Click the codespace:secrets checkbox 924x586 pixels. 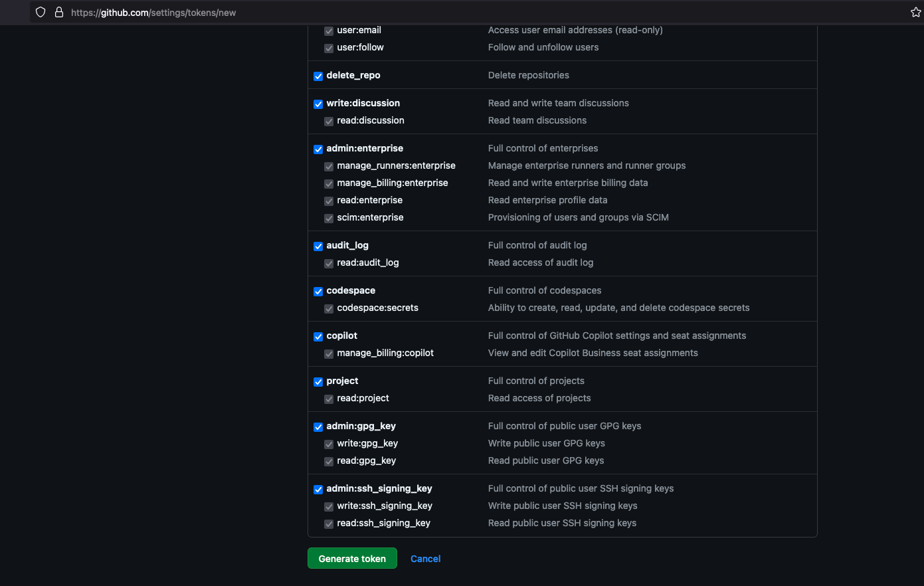[329, 309]
